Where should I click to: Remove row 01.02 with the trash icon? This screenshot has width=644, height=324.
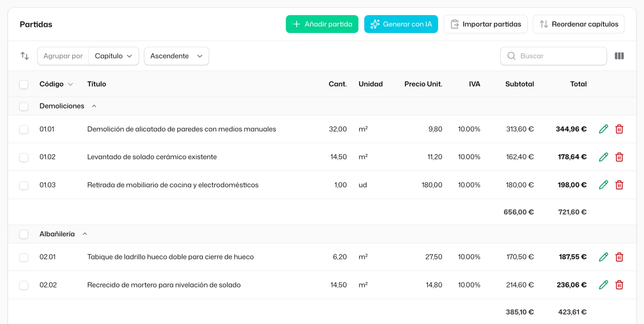[x=619, y=157]
